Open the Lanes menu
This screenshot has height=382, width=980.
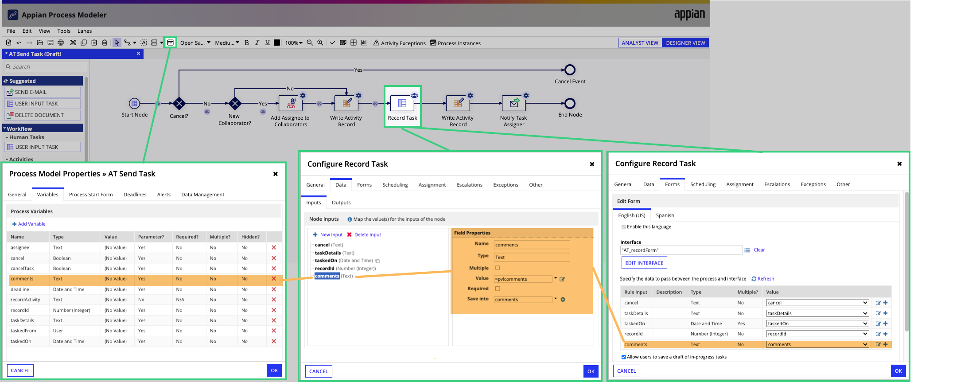pyautogui.click(x=85, y=31)
